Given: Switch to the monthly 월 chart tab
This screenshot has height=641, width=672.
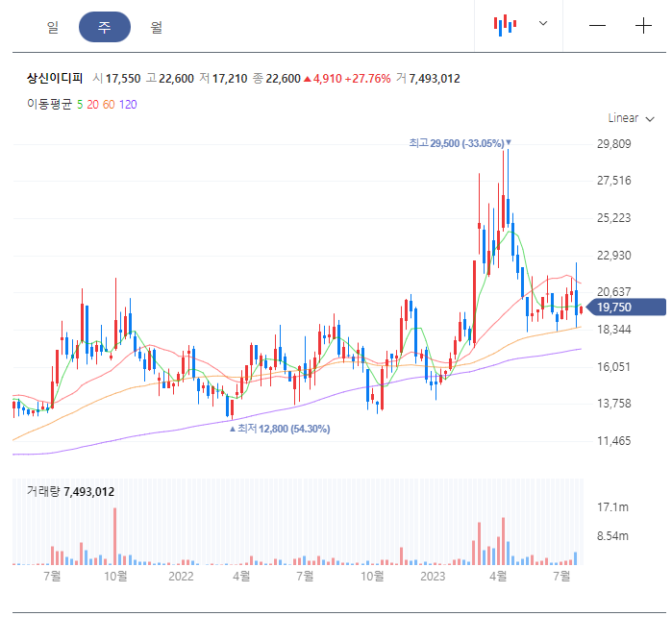Looking at the screenshot, I should (x=157, y=27).
